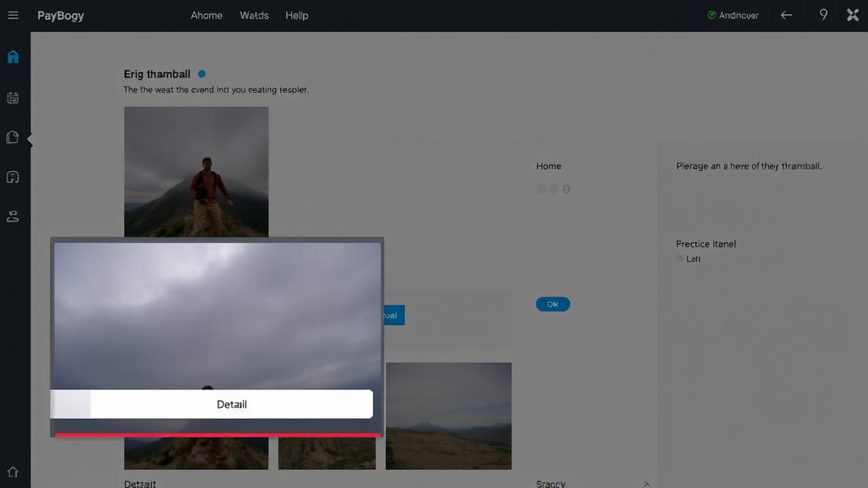868x488 pixels.
Task: Click the blue home icon in sidebar
Action: click(x=13, y=57)
